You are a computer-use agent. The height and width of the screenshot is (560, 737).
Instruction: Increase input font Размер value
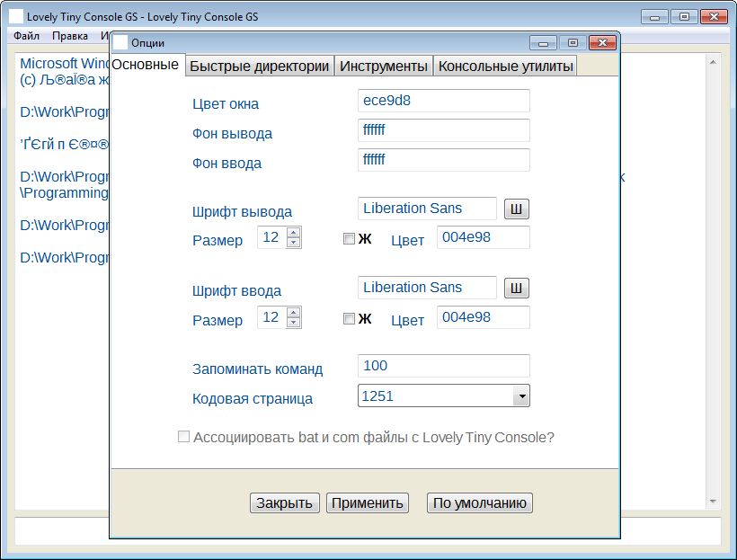[293, 312]
